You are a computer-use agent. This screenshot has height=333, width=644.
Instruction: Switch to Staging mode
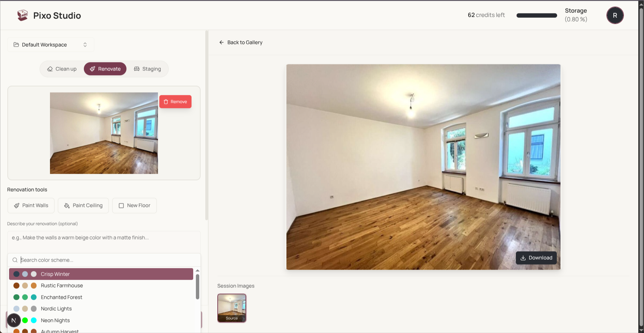(147, 69)
